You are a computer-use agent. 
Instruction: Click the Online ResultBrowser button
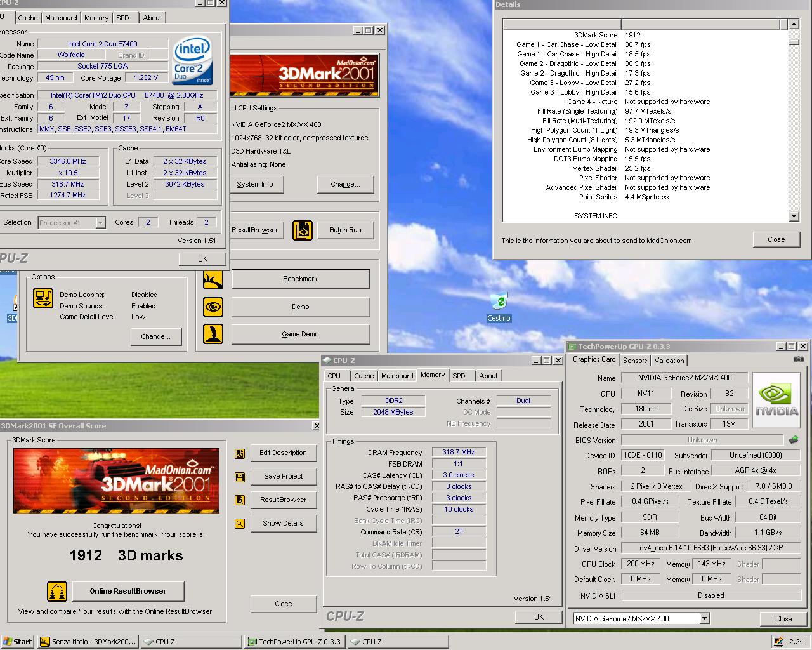128,592
